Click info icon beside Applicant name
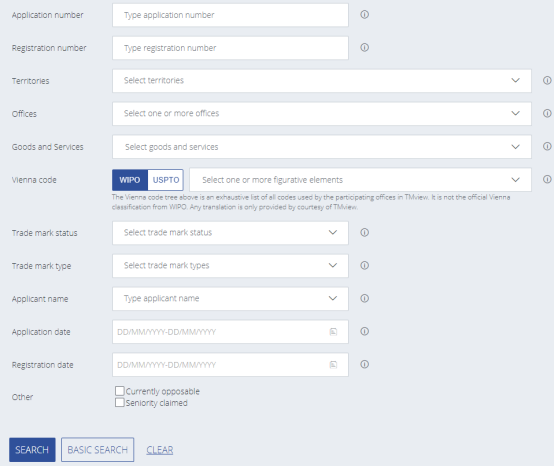Viewport: 554px width, 466px height. tap(364, 299)
